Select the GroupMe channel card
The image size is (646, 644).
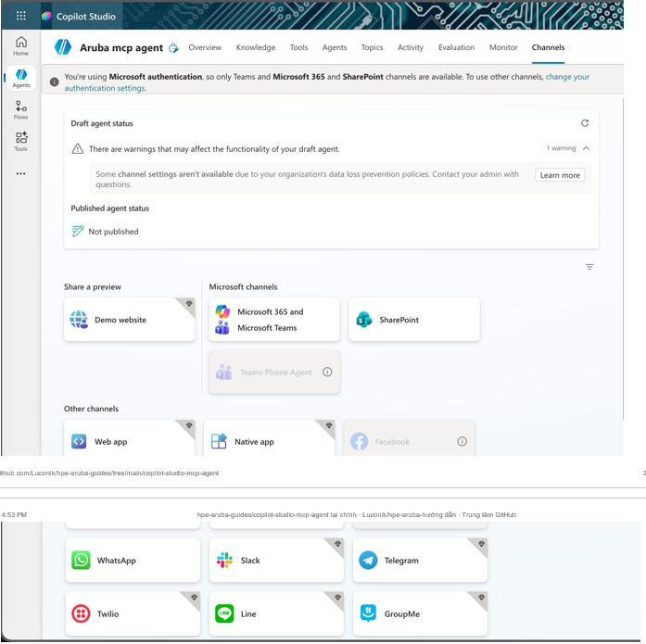point(420,614)
